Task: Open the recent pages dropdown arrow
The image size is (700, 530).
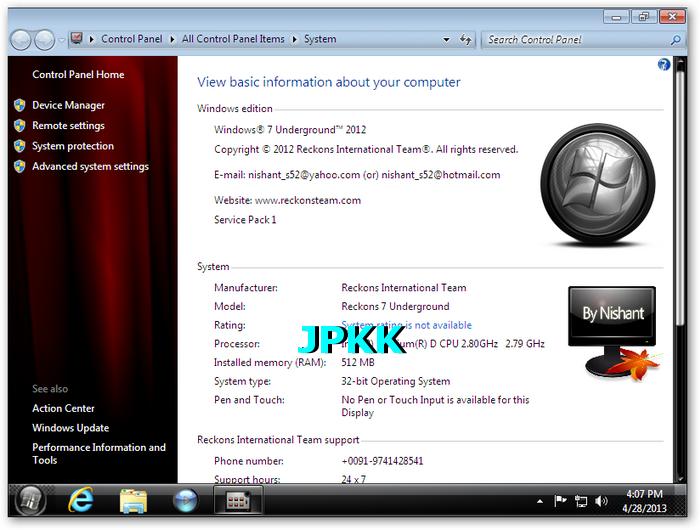Action: pyautogui.click(x=62, y=40)
